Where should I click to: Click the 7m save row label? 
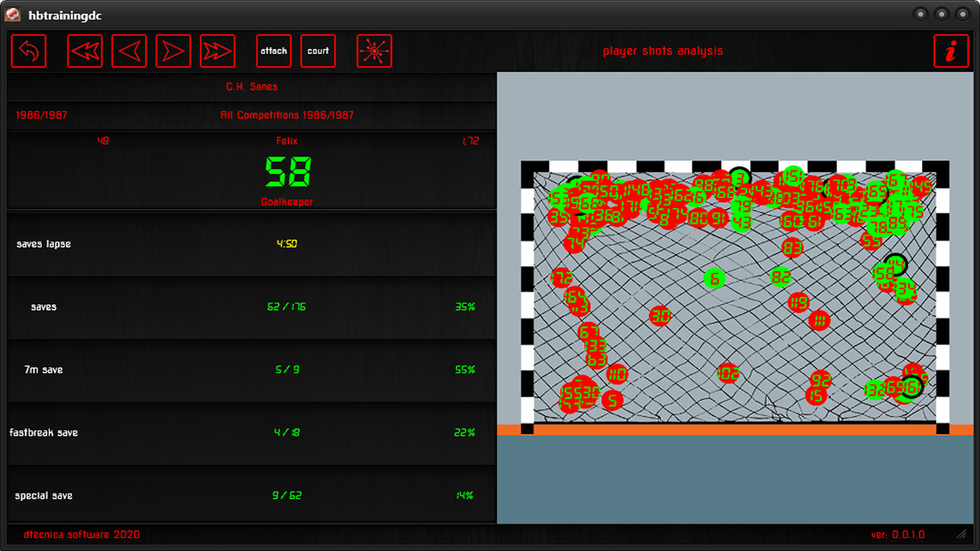click(x=43, y=370)
